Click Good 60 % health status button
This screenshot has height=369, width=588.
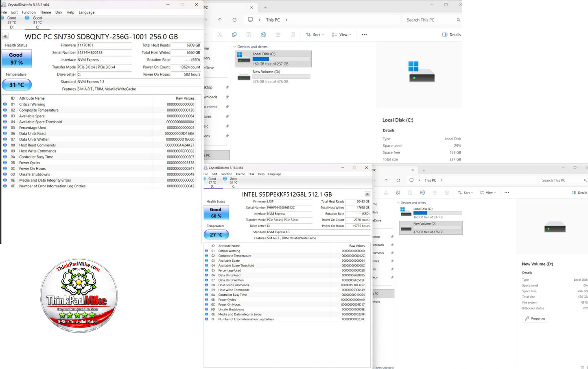(216, 213)
